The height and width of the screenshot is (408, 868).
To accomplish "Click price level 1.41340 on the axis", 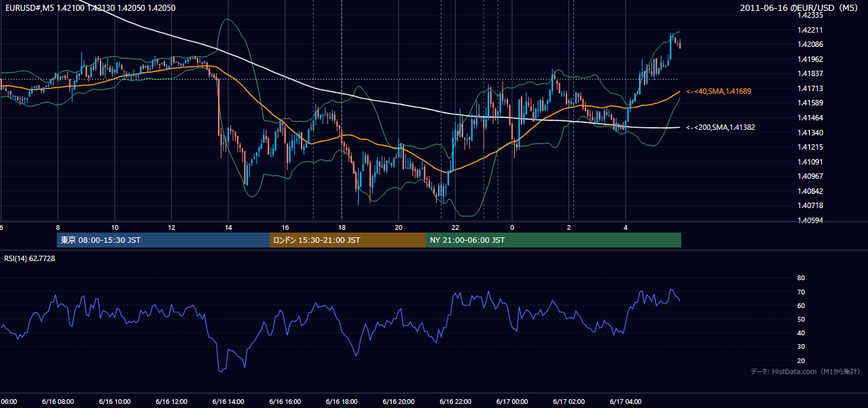I will 811,133.
